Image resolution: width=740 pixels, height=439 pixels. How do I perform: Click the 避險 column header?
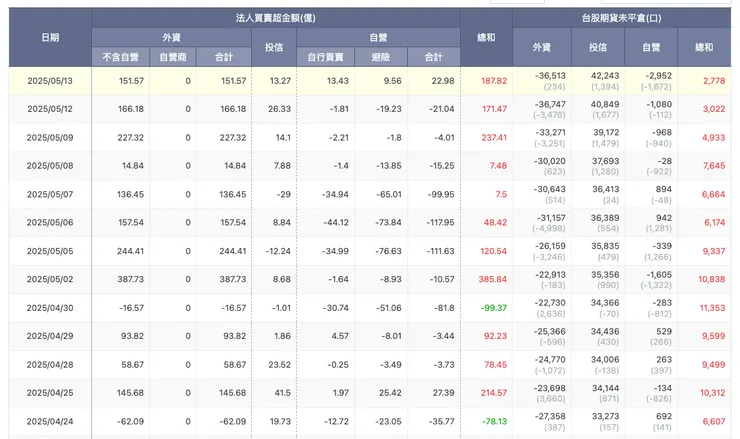380,57
